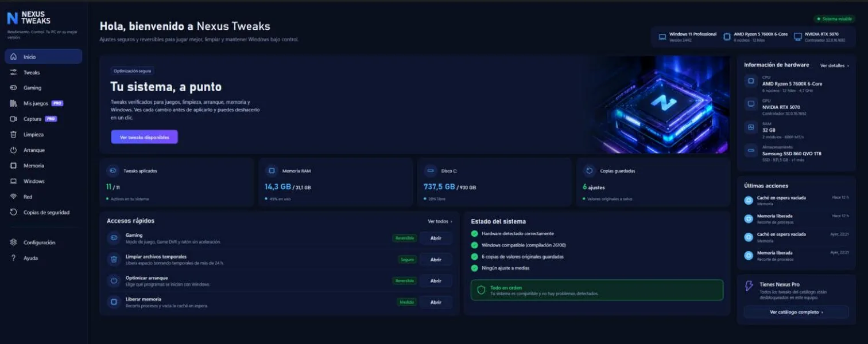
Task: Click Abrir button for Optimizar arranque
Action: (x=436, y=281)
